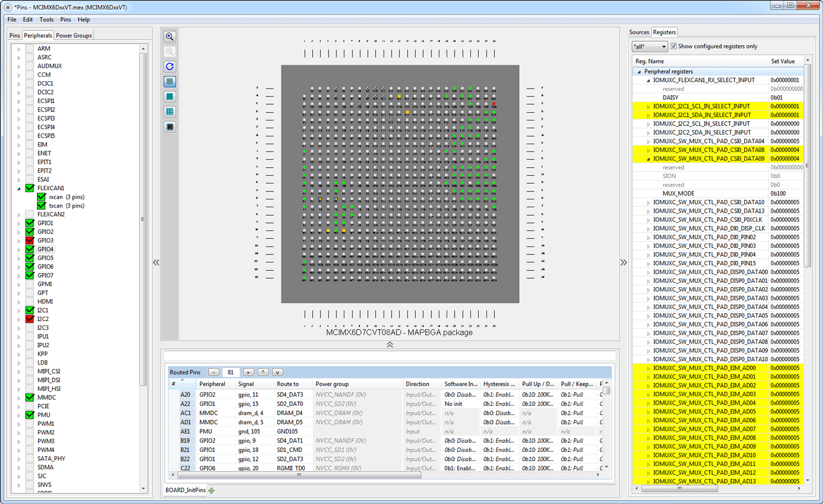The height and width of the screenshot is (504, 823).
Task: Click the Routed Pins count field
Action: pyautogui.click(x=231, y=373)
